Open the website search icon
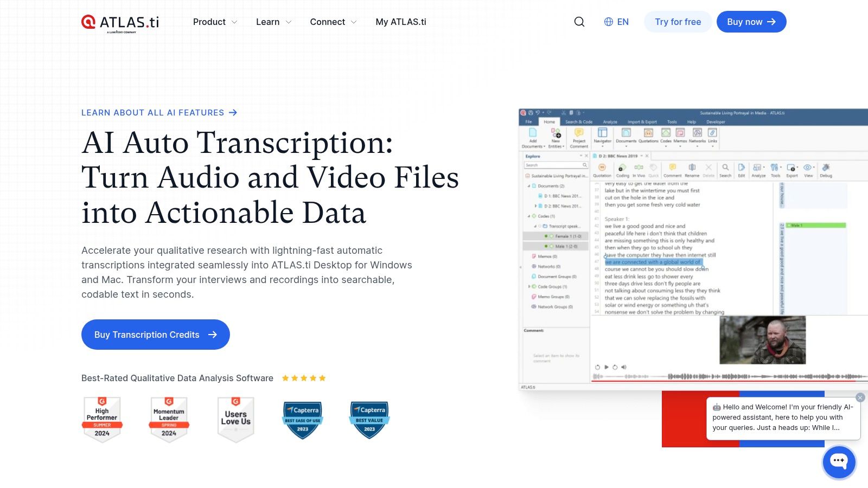 pos(579,22)
